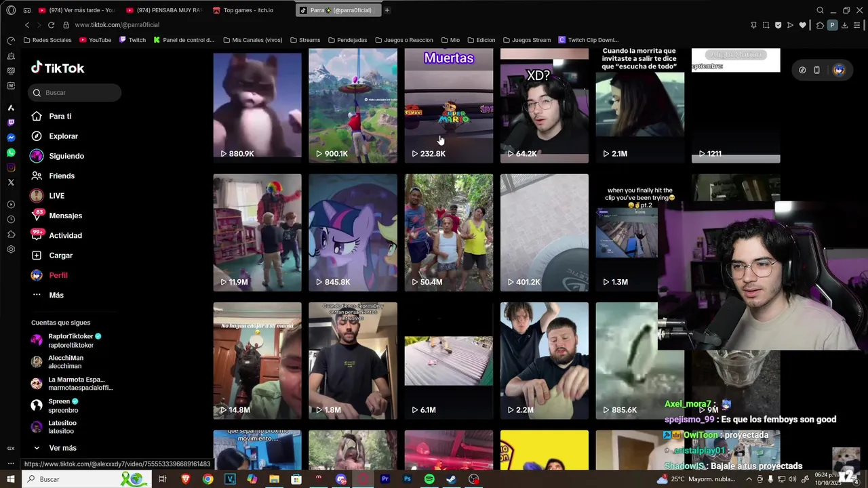The height and width of the screenshot is (488, 868).
Task: Open the Juegos o Reaccion bookmark folder
Action: (x=403, y=40)
